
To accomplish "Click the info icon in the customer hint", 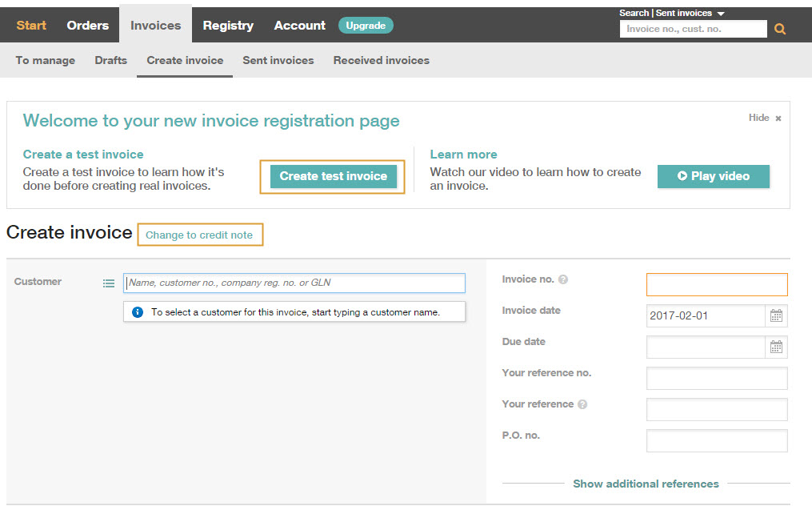I will coord(138,312).
